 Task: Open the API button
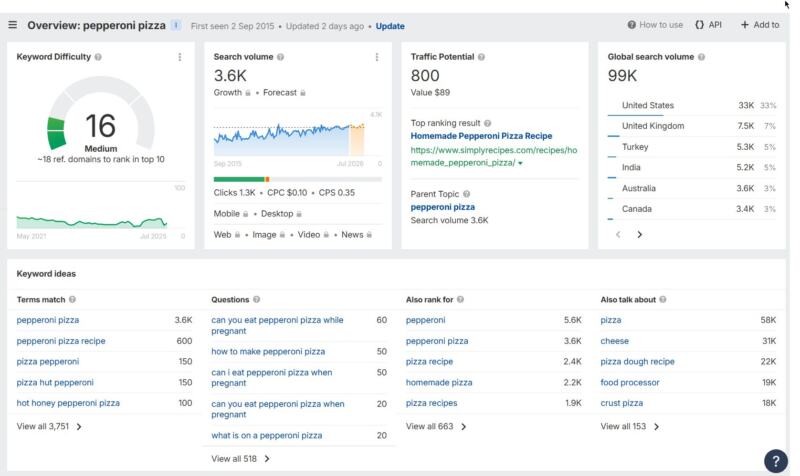pos(709,24)
